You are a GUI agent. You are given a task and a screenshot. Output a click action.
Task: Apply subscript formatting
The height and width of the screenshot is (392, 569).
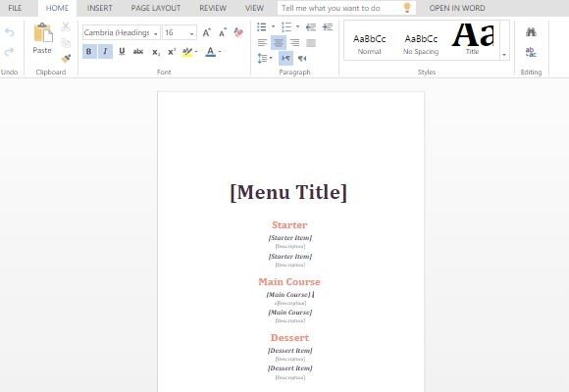(156, 52)
